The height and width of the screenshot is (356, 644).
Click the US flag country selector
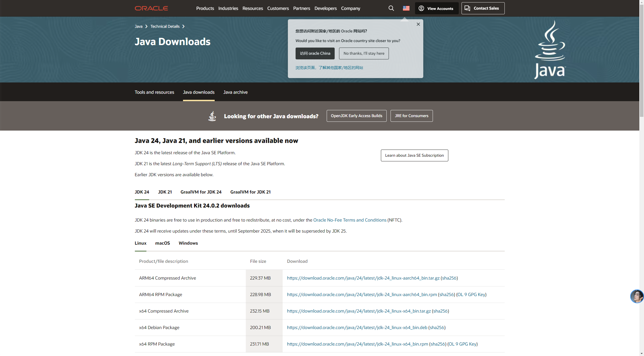click(406, 8)
